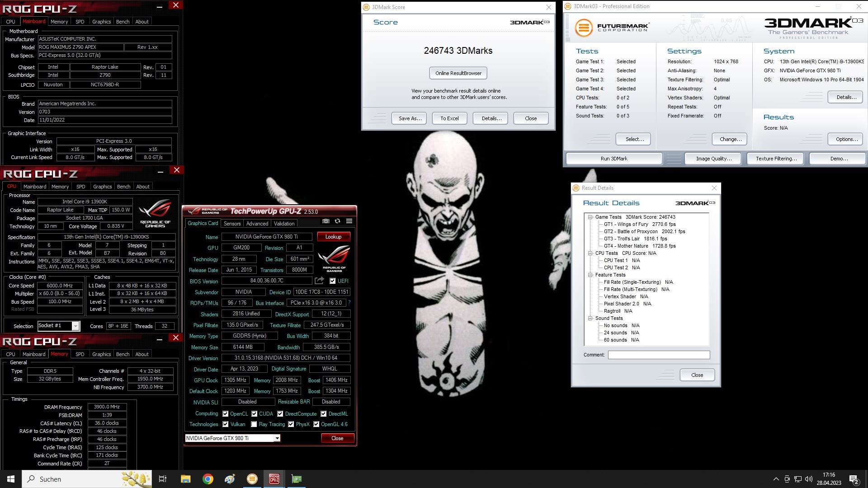Toggle Vulkan checkbox

click(225, 424)
